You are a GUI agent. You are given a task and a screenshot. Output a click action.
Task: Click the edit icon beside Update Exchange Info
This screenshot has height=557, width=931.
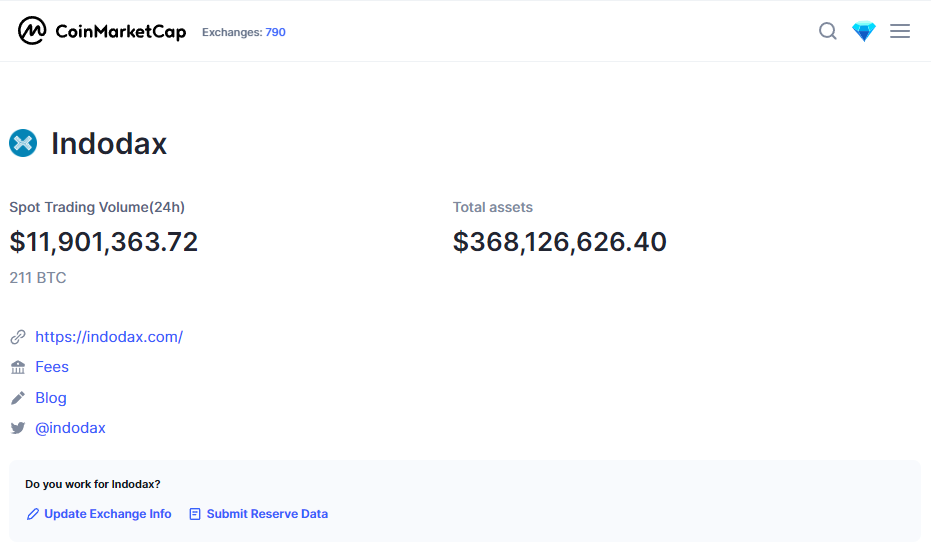[x=33, y=514]
